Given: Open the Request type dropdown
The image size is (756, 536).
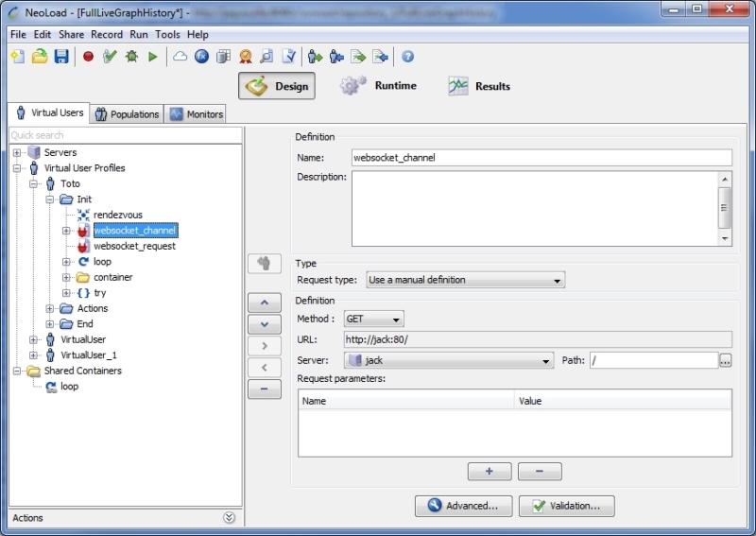Looking at the screenshot, I should coord(465,280).
